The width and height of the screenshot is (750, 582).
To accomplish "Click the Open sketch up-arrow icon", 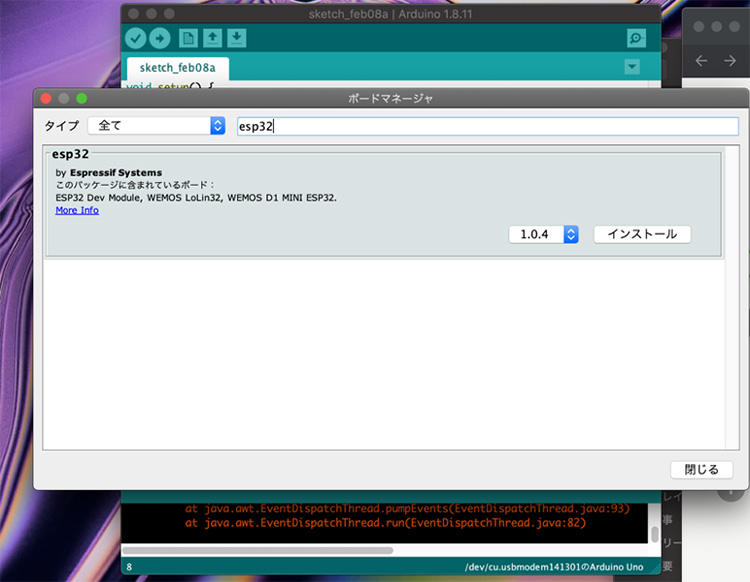I will 212,38.
